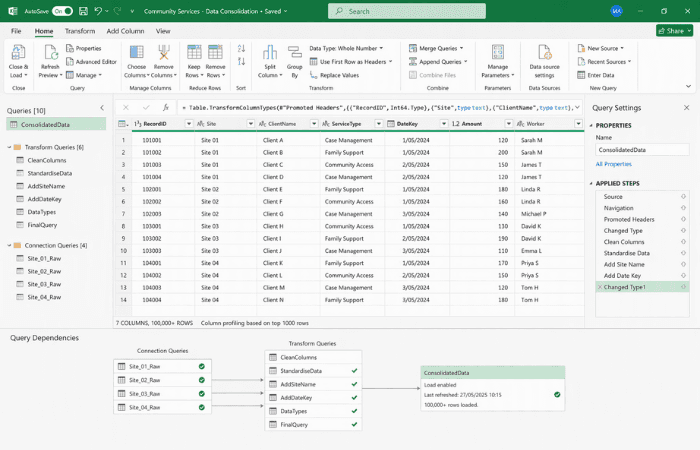
Task: Open the Amount column filter dropdown
Action: pyautogui.click(x=508, y=124)
